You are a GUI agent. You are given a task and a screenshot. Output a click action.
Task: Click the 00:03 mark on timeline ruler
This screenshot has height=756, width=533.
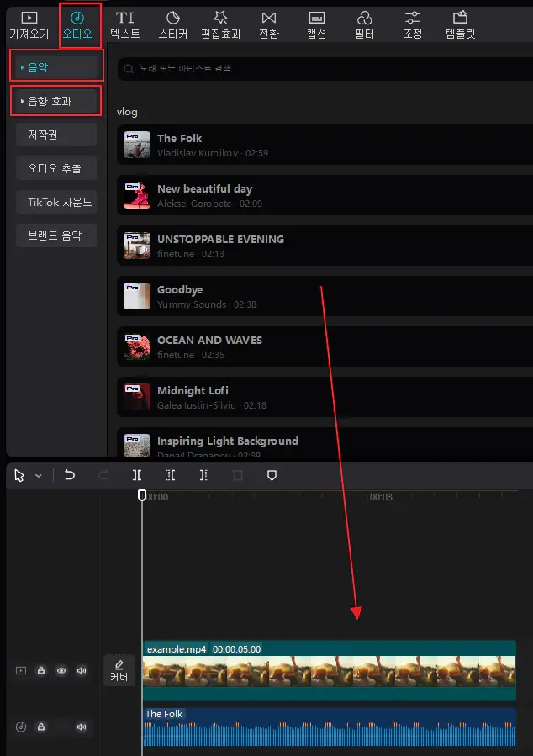click(x=381, y=497)
